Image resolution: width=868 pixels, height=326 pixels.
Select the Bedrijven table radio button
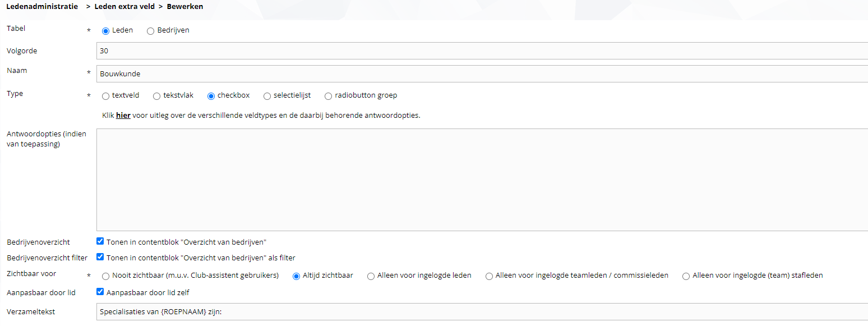click(x=150, y=31)
